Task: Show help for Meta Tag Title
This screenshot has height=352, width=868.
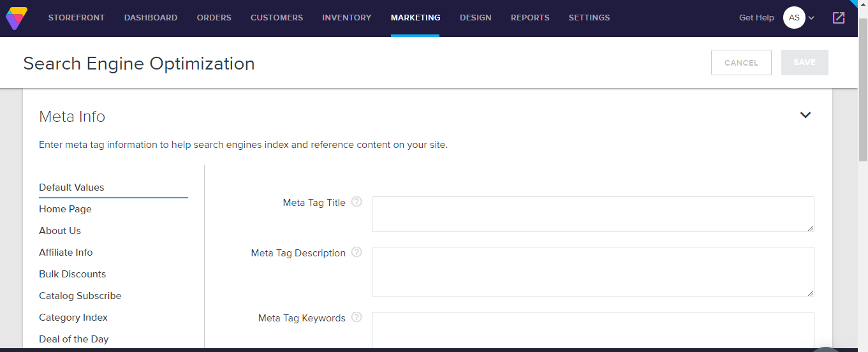Action: (x=357, y=202)
